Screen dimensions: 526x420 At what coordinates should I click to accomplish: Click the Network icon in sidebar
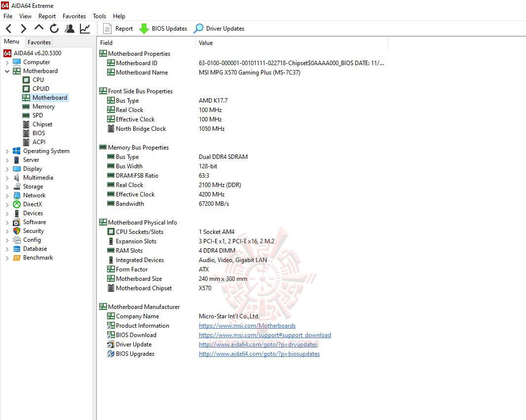[17, 195]
